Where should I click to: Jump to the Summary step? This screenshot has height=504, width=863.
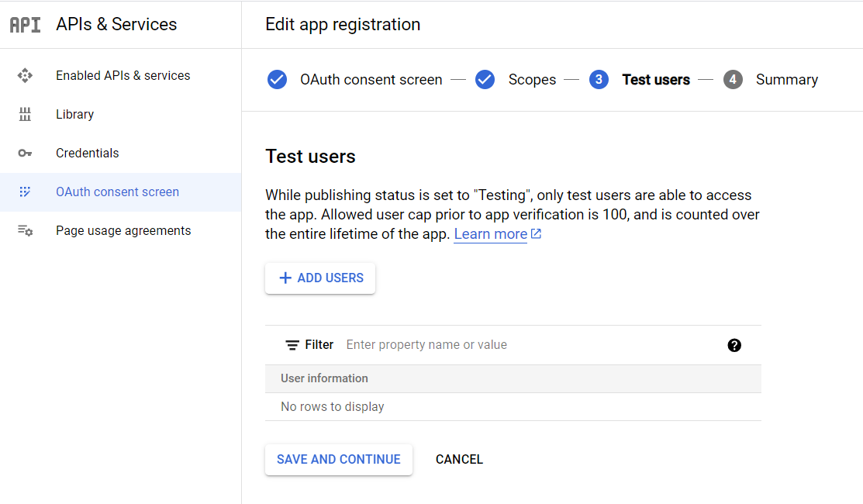[x=786, y=80]
